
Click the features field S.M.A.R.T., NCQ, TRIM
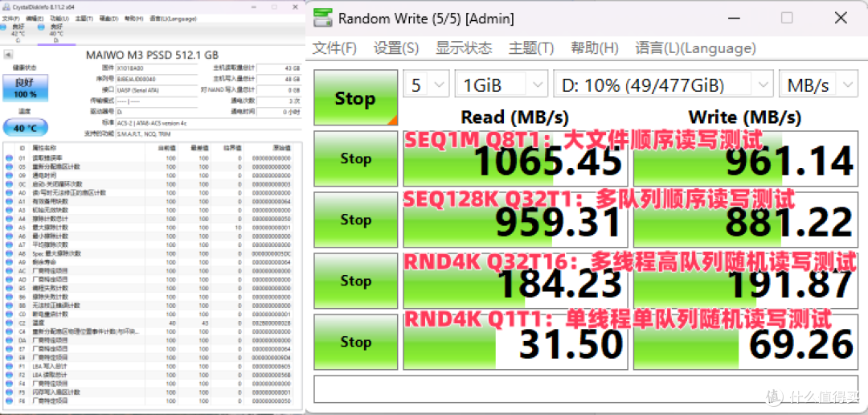pos(208,134)
